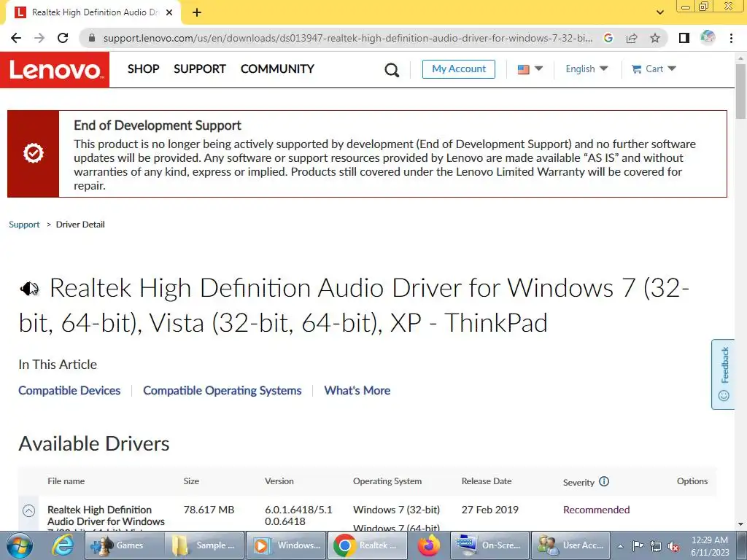This screenshot has height=560, width=747.
Task: Open Sample folder taskbar item
Action: 204,545
